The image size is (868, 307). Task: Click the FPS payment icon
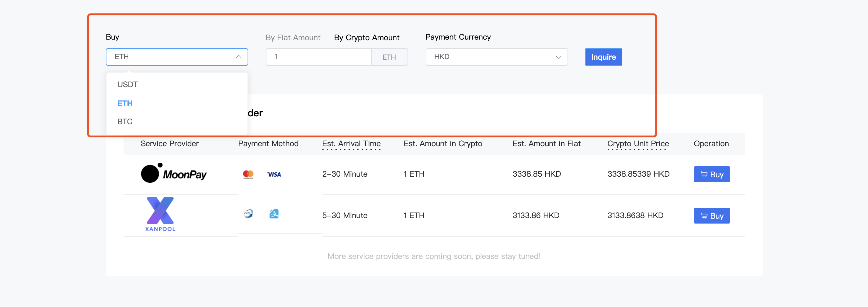pyautogui.click(x=248, y=214)
